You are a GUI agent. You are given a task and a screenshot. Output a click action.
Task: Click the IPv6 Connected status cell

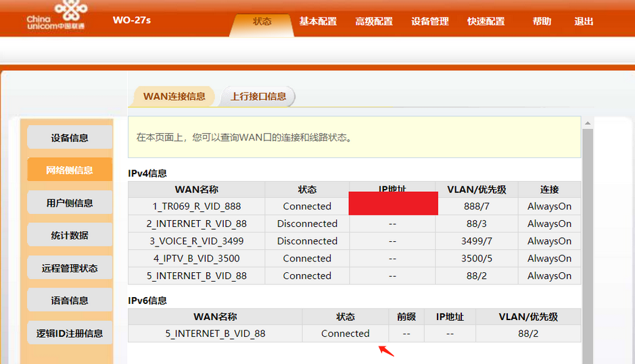(345, 334)
